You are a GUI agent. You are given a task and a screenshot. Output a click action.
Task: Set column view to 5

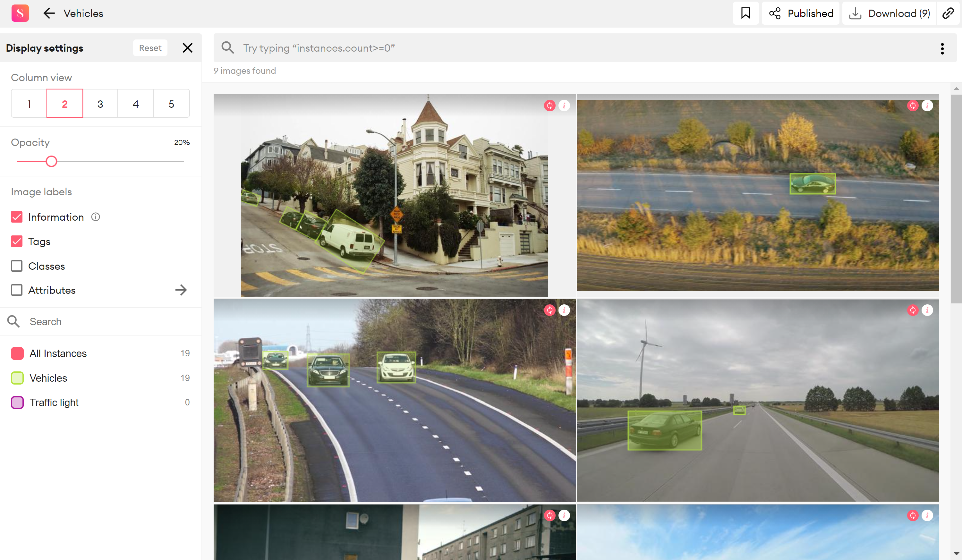[171, 104]
